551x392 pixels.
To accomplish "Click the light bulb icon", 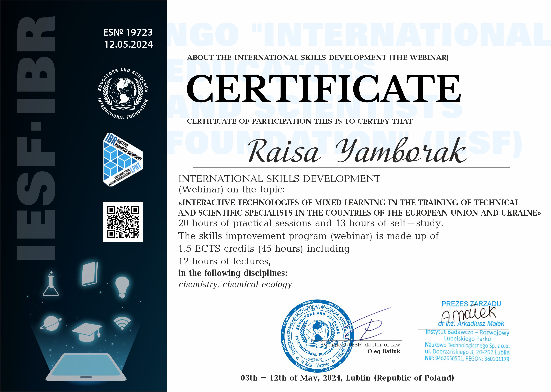I will coord(122,287).
